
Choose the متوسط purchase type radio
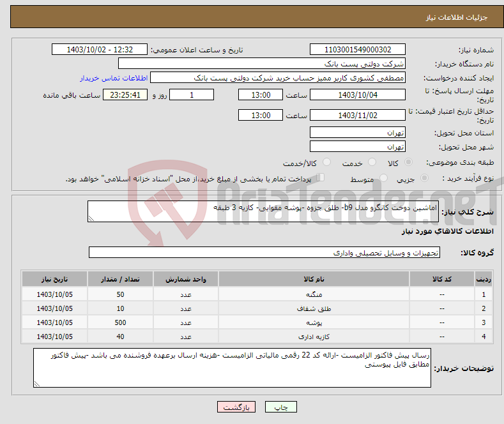point(373,179)
